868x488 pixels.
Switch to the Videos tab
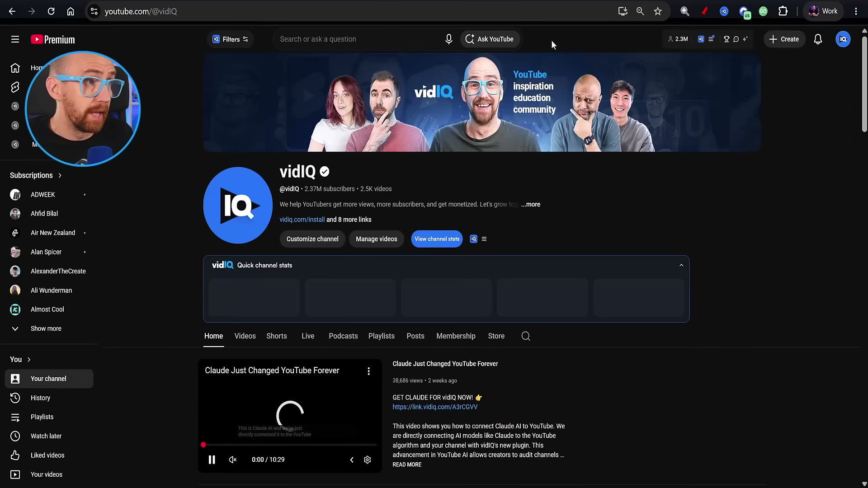pyautogui.click(x=245, y=336)
